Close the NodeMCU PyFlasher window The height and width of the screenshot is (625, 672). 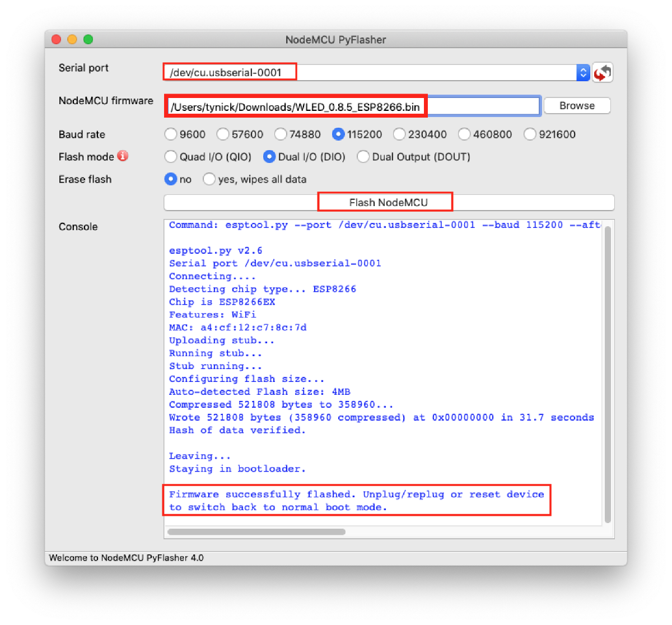point(56,39)
